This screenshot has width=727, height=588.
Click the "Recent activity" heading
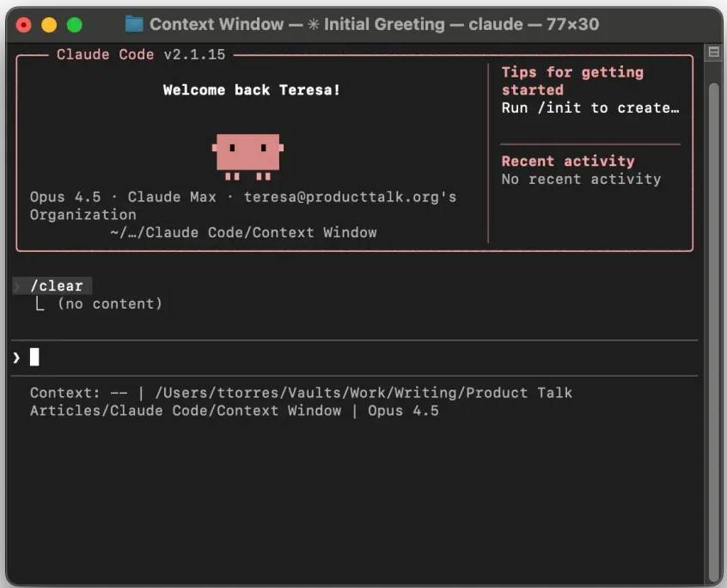568,161
